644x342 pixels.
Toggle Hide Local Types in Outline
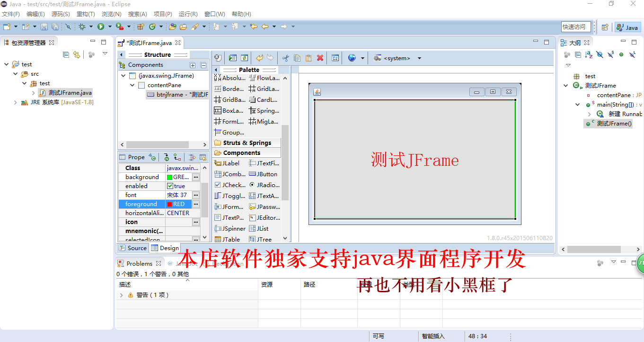(x=632, y=54)
